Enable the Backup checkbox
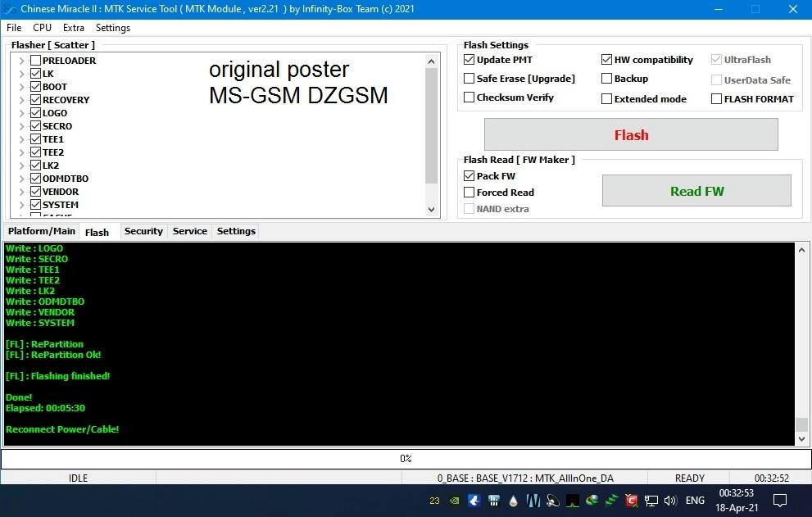This screenshot has width=812, height=517. coord(606,78)
